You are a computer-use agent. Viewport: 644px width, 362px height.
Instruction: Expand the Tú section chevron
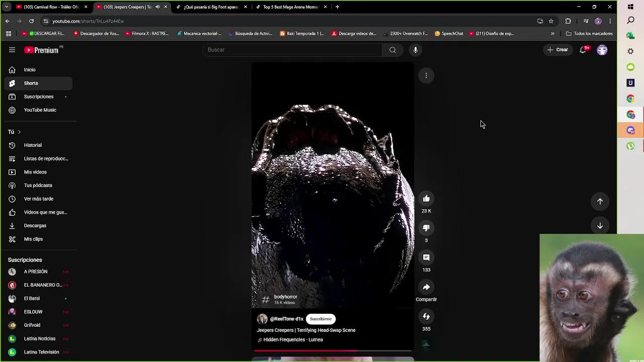[x=19, y=132]
